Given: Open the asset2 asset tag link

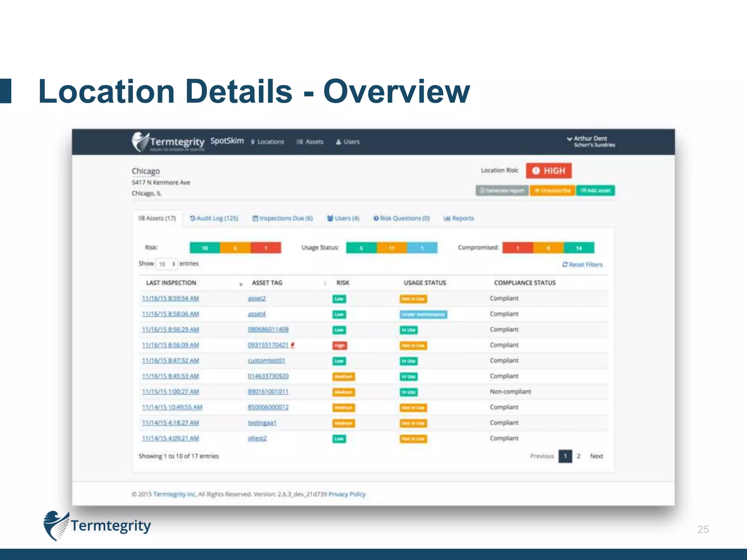Looking at the screenshot, I should pyautogui.click(x=257, y=298).
